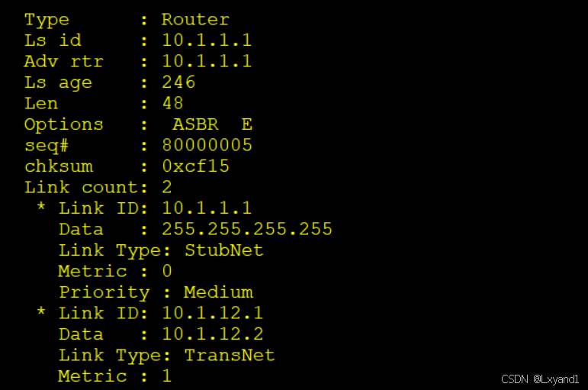Click the Adv rtr address 10.1.1.1

(x=206, y=61)
